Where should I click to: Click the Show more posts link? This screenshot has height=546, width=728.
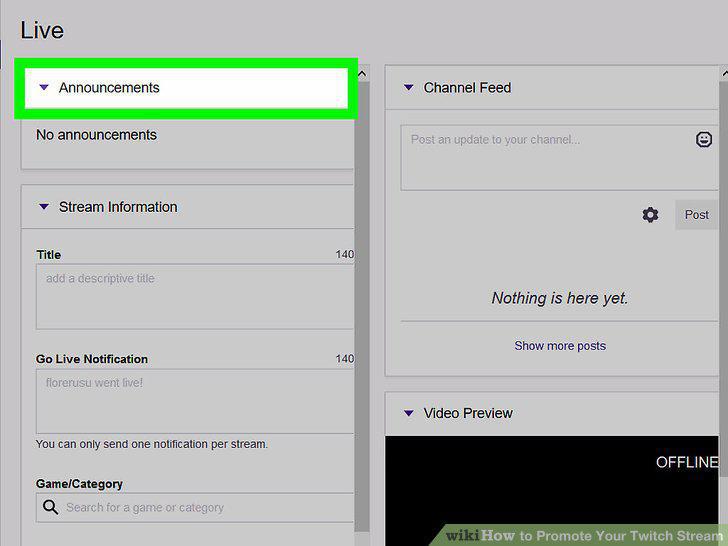point(560,346)
